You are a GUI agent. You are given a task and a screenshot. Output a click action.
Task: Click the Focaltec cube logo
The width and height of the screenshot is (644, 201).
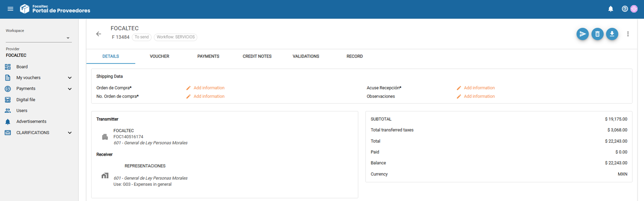(24, 9)
